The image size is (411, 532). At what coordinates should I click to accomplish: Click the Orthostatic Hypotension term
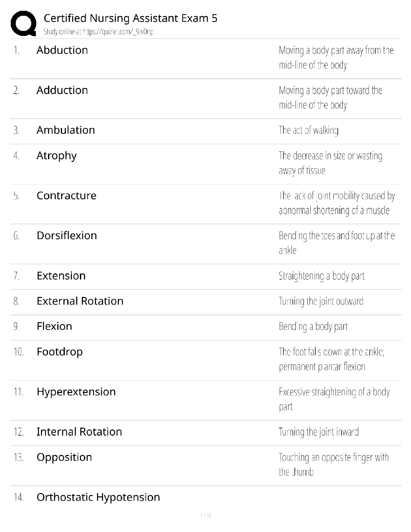(98, 497)
